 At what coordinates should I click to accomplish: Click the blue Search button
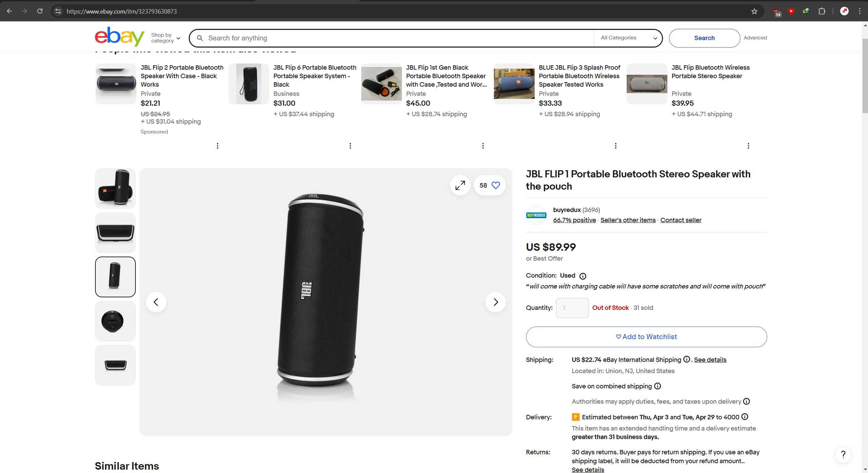pos(704,38)
